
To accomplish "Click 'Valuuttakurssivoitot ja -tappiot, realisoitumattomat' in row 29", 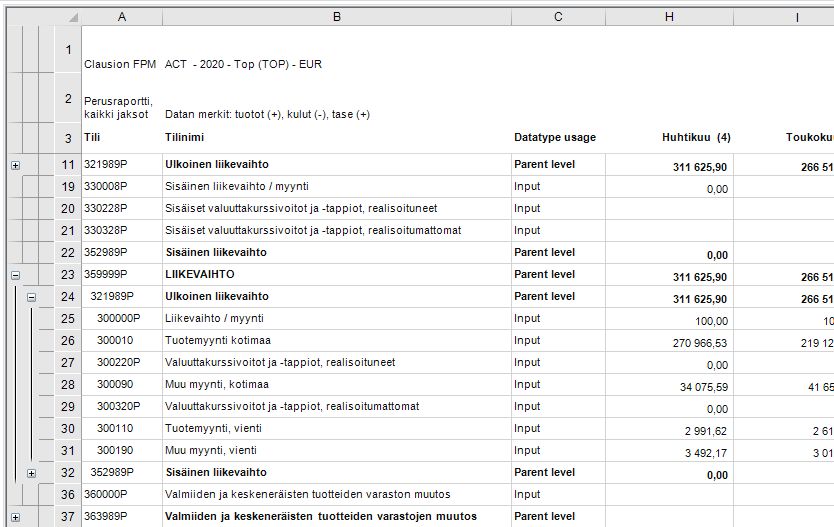I will pos(337,407).
